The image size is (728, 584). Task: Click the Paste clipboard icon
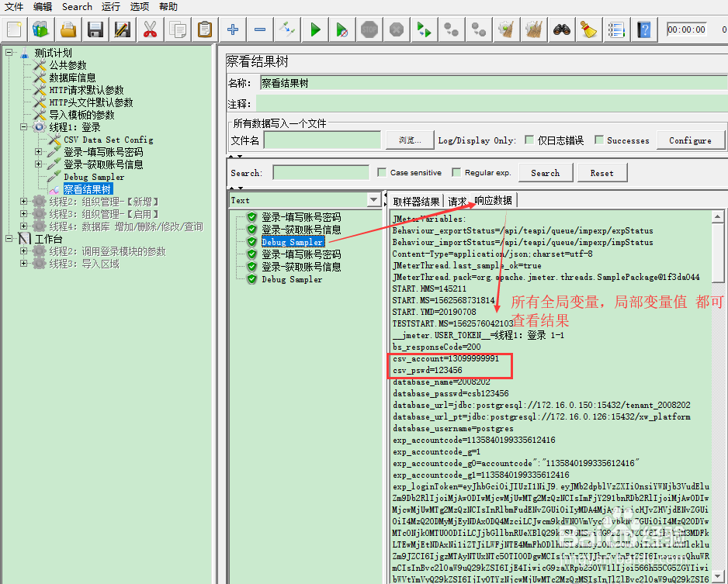[x=205, y=29]
